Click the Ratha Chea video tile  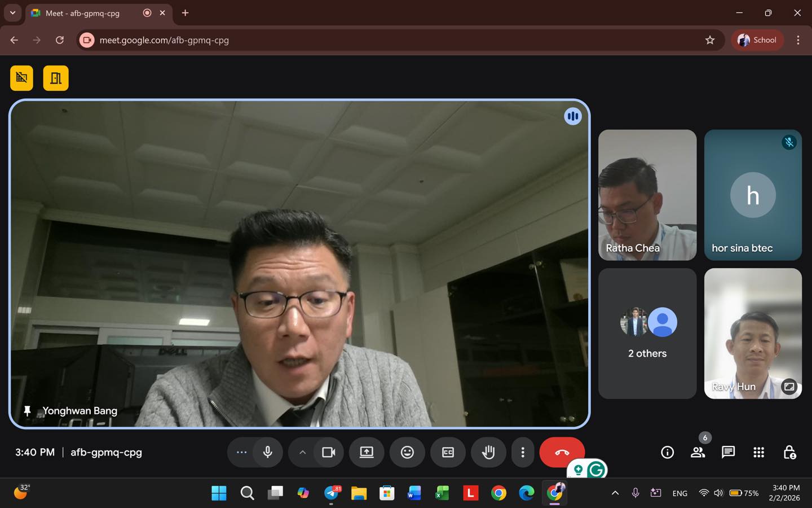[647, 195]
